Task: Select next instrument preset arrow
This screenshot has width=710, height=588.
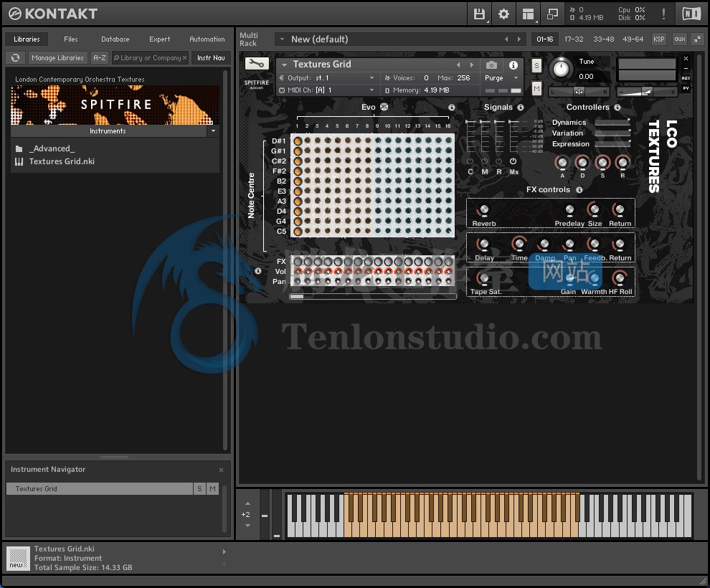Action: coord(471,65)
